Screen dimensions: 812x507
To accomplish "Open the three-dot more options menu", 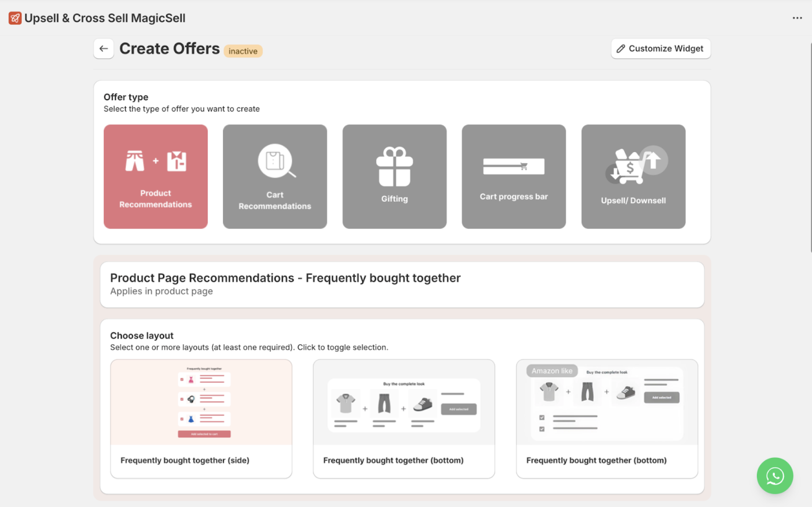I will pyautogui.click(x=797, y=18).
